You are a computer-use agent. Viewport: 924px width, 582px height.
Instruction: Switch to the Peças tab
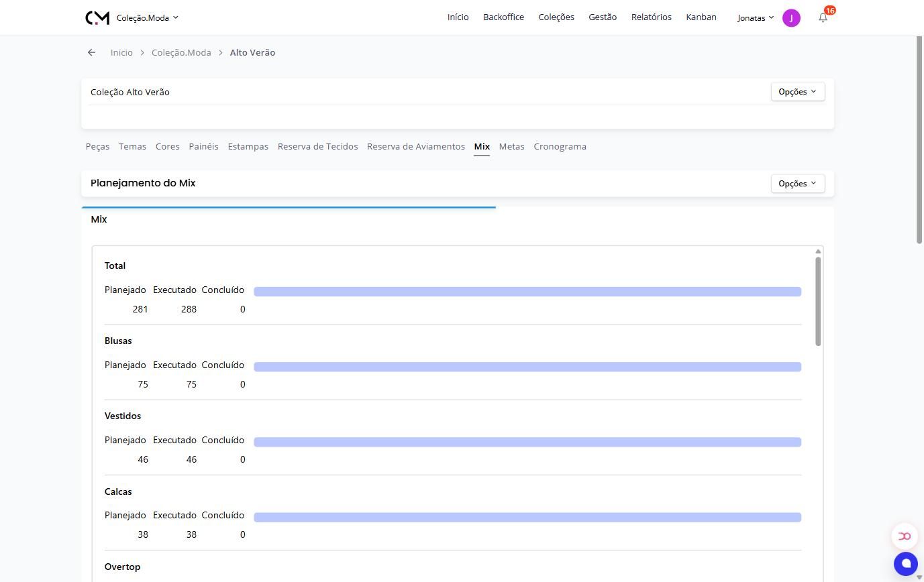click(97, 147)
